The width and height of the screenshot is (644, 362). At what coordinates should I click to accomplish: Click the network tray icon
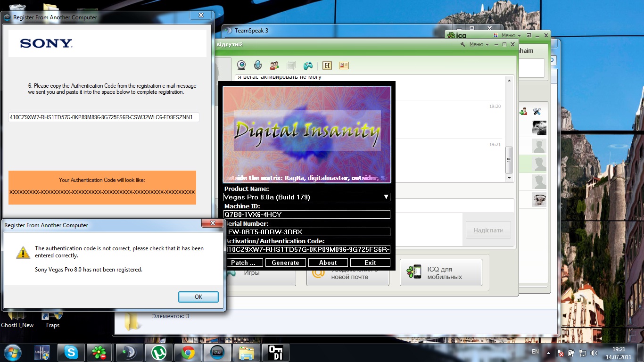click(583, 353)
